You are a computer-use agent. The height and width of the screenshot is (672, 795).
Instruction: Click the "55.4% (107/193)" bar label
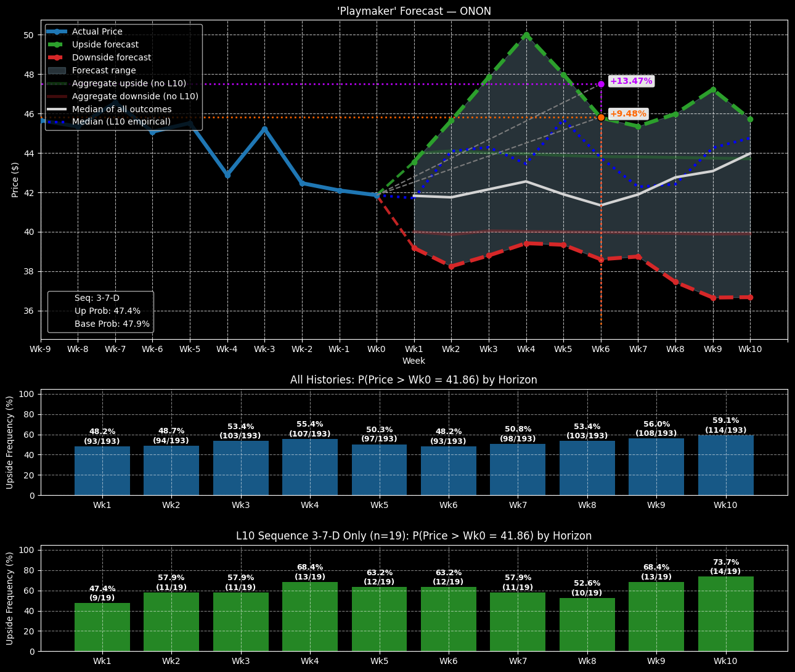[x=310, y=429]
